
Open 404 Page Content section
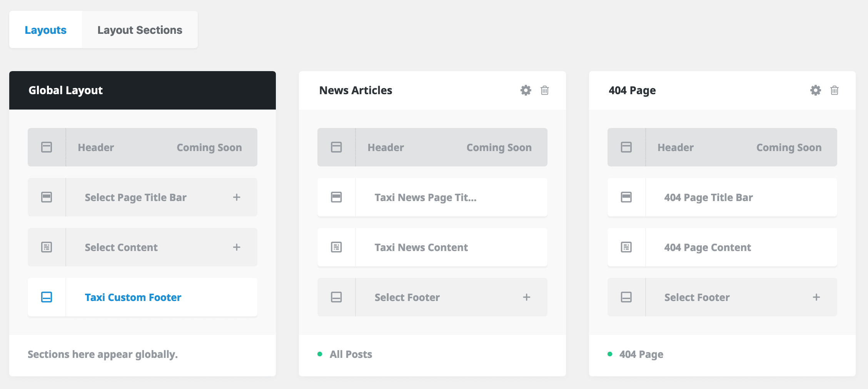[x=722, y=247]
